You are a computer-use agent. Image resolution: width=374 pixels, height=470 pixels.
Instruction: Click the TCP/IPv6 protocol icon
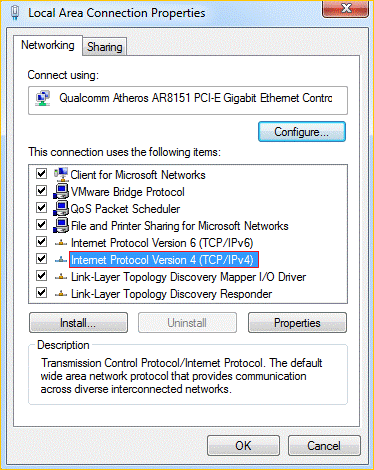[x=61, y=243]
